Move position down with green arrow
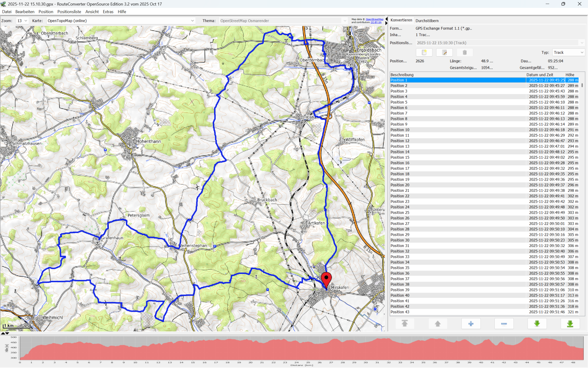Image resolution: width=588 pixels, height=368 pixels. (537, 324)
